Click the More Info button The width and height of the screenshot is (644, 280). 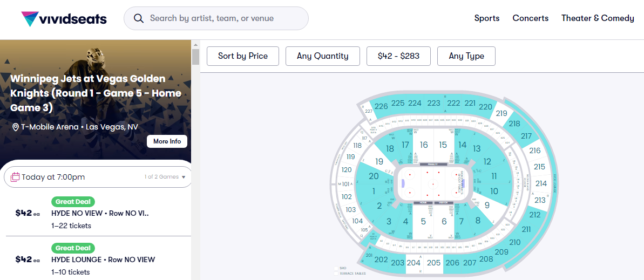[x=167, y=141]
